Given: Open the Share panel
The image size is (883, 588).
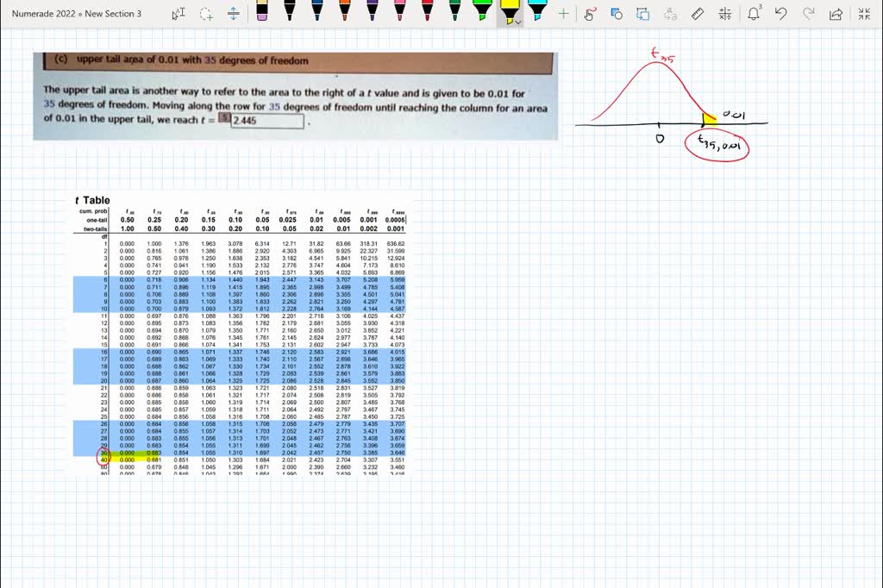Looking at the screenshot, I should click(835, 13).
